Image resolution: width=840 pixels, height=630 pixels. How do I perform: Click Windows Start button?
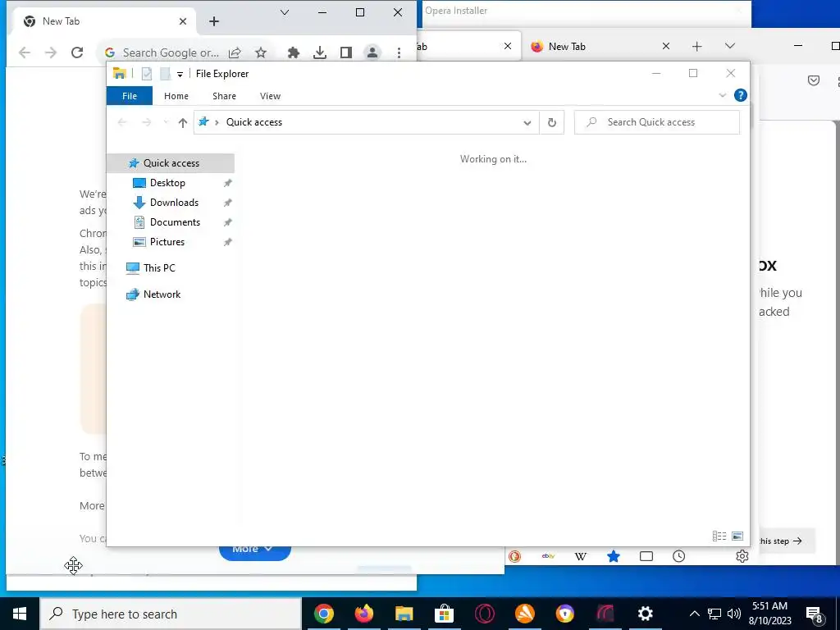click(x=20, y=614)
